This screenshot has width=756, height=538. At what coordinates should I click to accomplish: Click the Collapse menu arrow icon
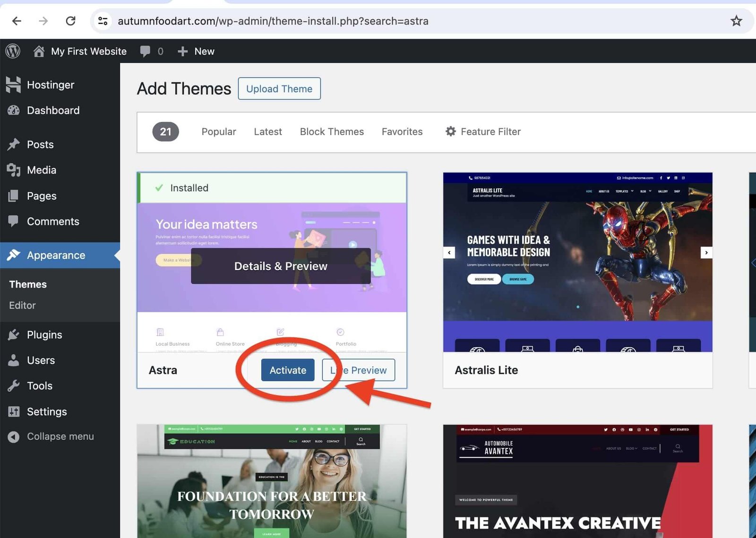(14, 436)
